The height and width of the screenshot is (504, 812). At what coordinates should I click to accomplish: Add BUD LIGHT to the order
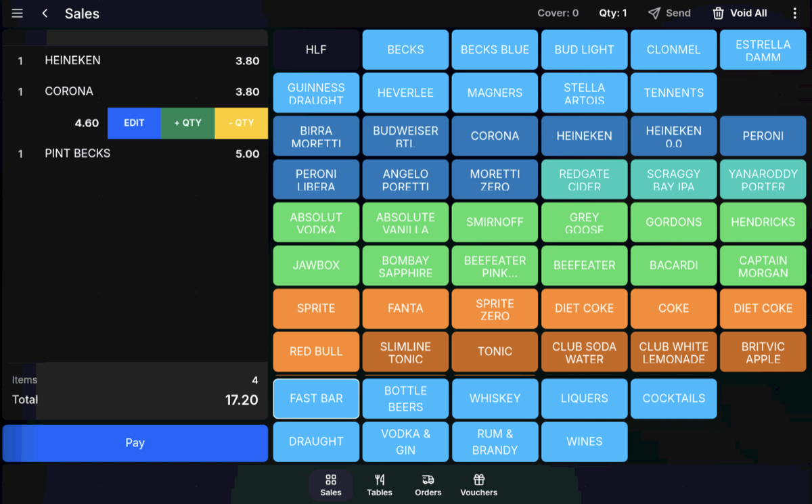[584, 49]
